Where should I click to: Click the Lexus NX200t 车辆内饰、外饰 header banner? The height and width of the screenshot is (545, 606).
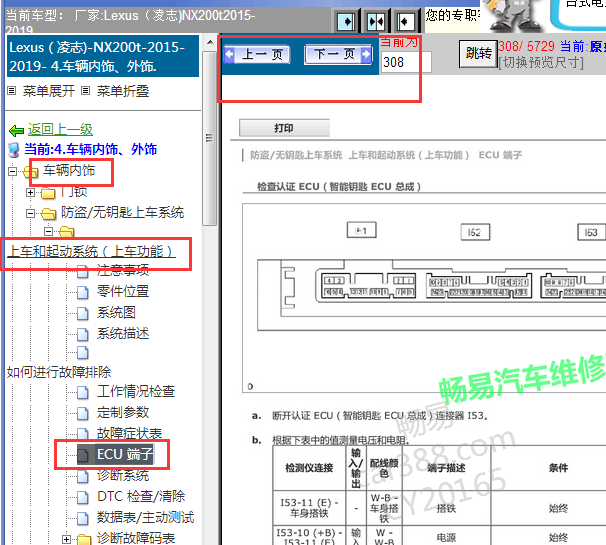coord(103,56)
